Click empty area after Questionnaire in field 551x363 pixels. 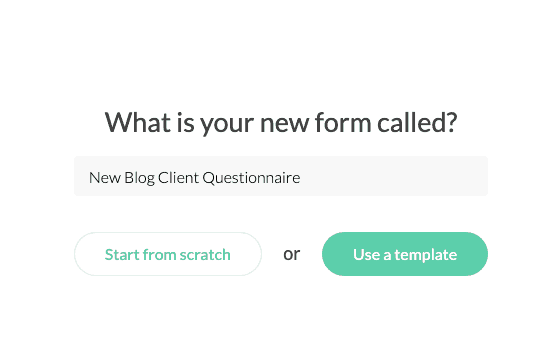pos(394,176)
